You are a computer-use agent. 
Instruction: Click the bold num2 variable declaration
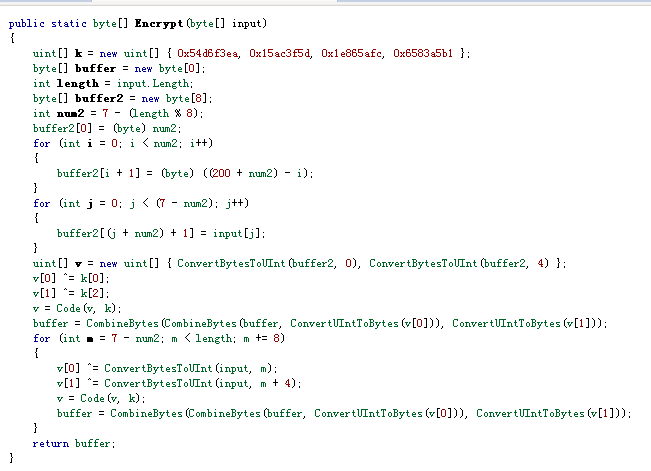point(71,113)
